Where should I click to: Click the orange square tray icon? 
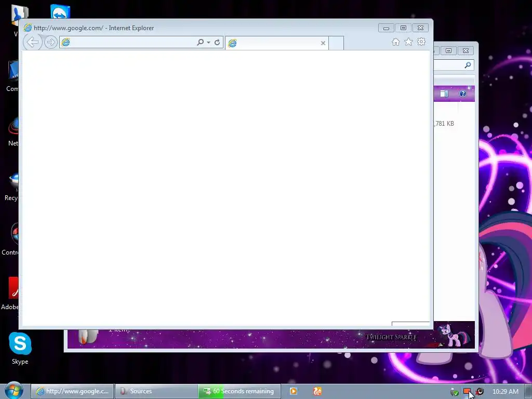467,392
